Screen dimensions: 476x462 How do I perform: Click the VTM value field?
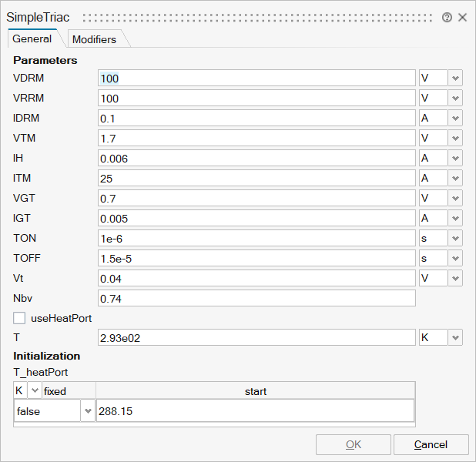pos(256,139)
